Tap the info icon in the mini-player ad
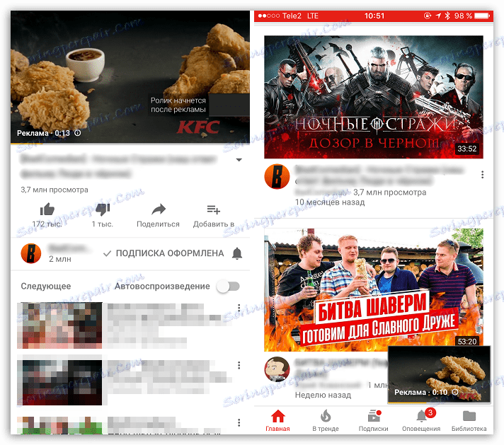 pos(455,392)
